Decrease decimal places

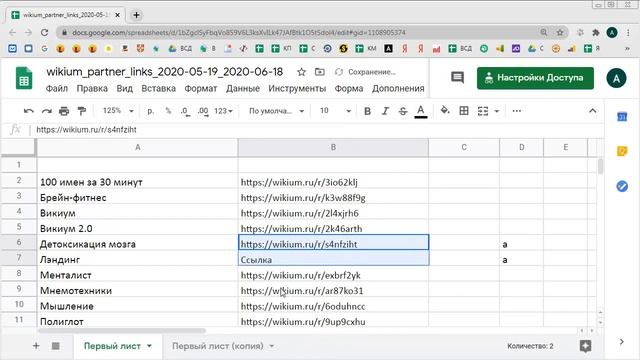pos(185,111)
